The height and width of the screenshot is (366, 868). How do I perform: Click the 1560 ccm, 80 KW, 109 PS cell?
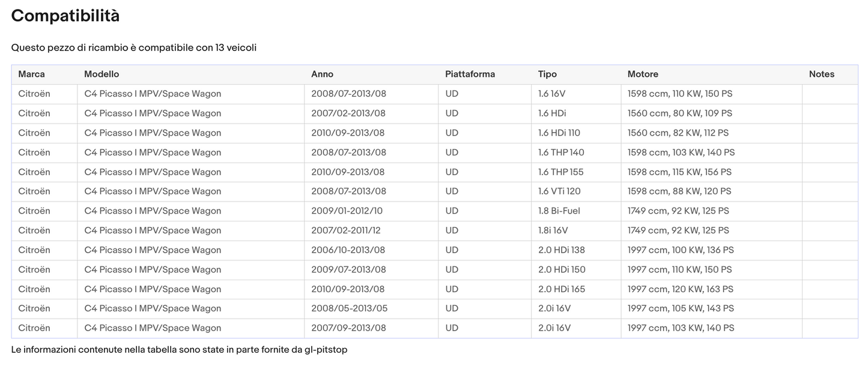(679, 113)
